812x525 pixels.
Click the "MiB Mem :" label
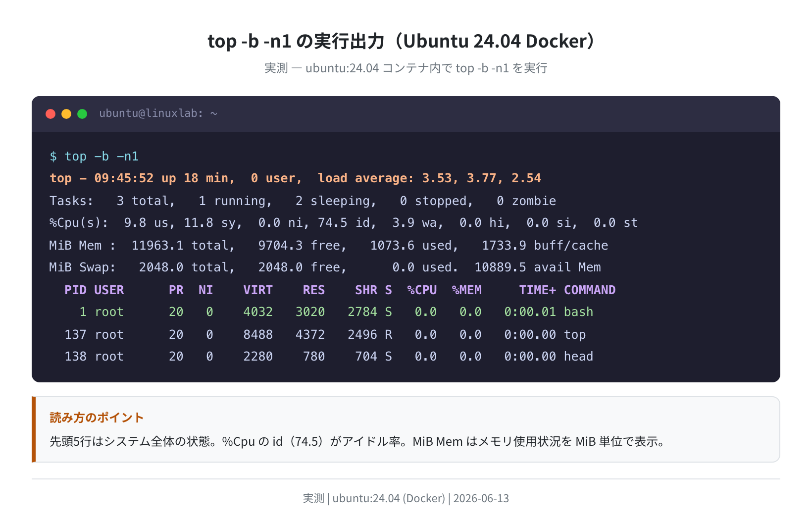pyautogui.click(x=82, y=246)
